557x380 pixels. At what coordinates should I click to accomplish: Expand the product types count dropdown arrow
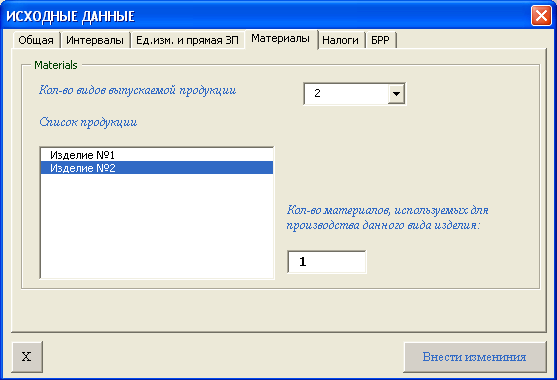pos(396,94)
